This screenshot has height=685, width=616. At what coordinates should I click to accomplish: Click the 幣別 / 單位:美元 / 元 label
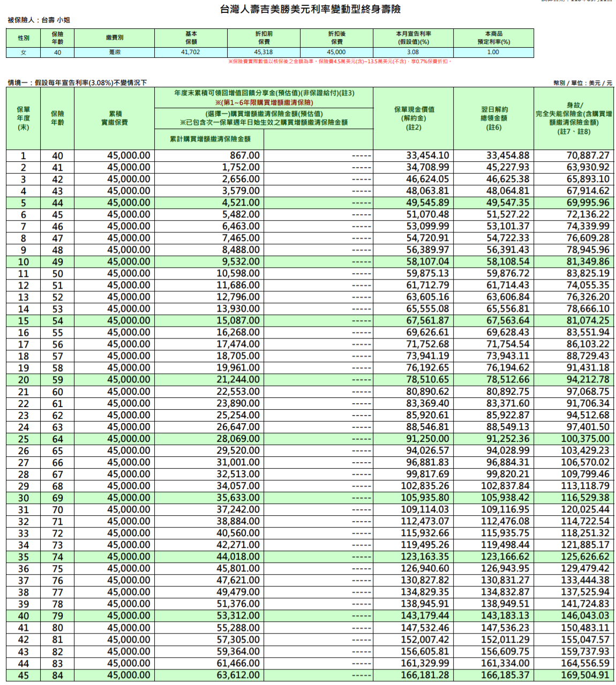tap(583, 83)
